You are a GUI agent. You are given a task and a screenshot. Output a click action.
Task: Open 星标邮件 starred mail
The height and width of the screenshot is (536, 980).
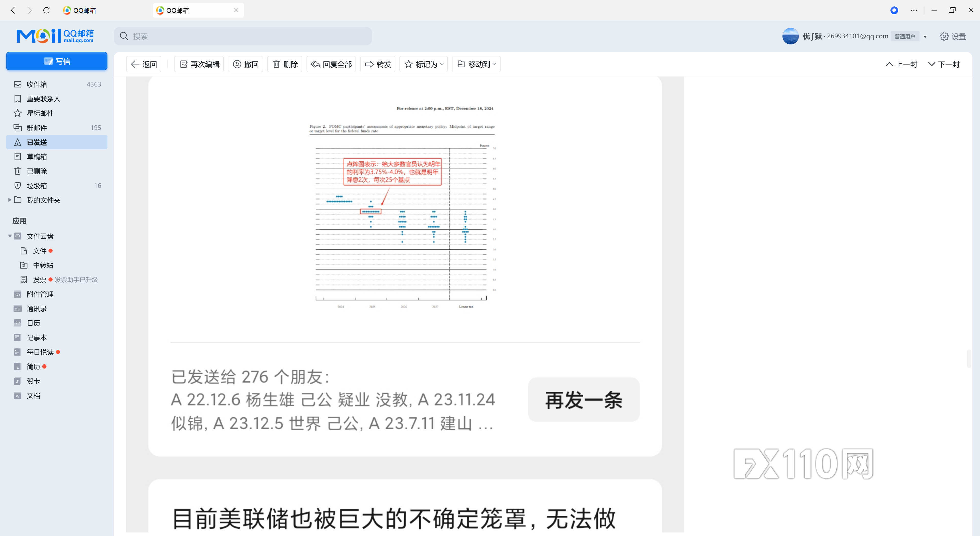pyautogui.click(x=57, y=113)
